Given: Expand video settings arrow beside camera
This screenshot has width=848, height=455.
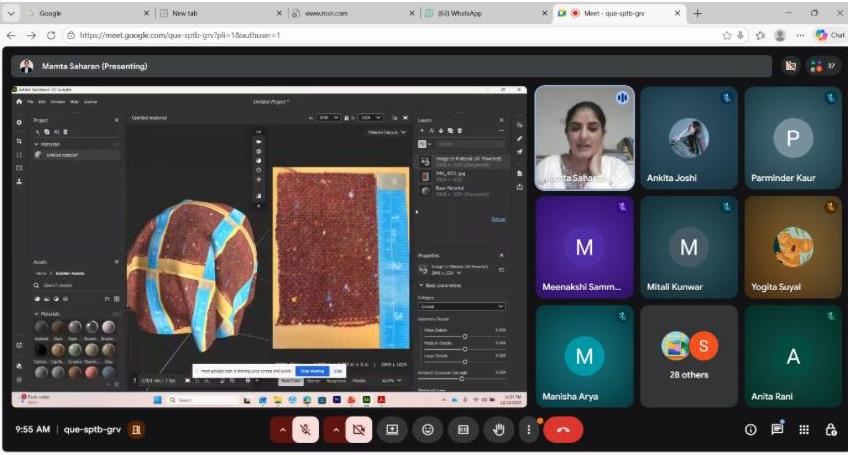Looking at the screenshot, I should point(334,429).
